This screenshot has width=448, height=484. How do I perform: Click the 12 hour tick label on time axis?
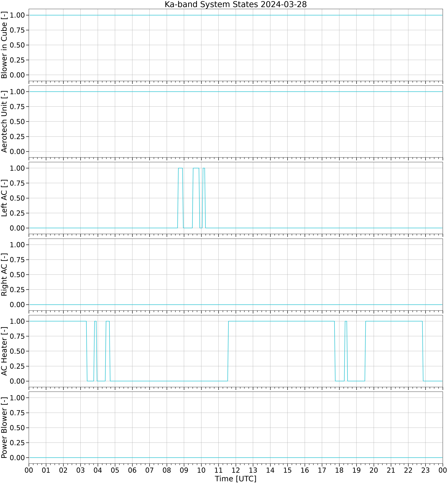pyautogui.click(x=236, y=470)
